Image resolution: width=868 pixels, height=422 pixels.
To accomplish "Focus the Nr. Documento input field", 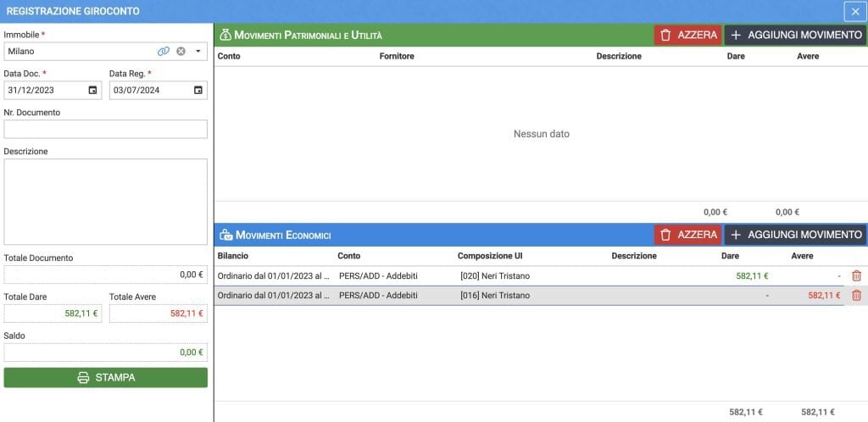I will 105,129.
